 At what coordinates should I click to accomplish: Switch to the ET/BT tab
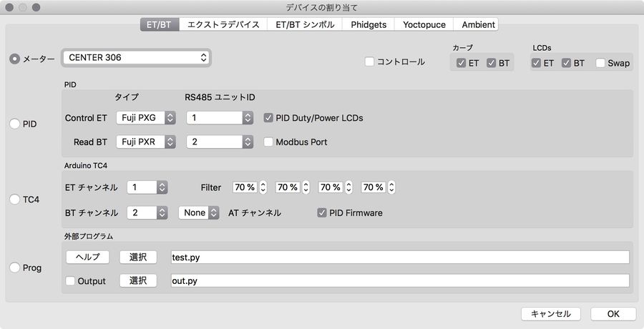point(160,24)
